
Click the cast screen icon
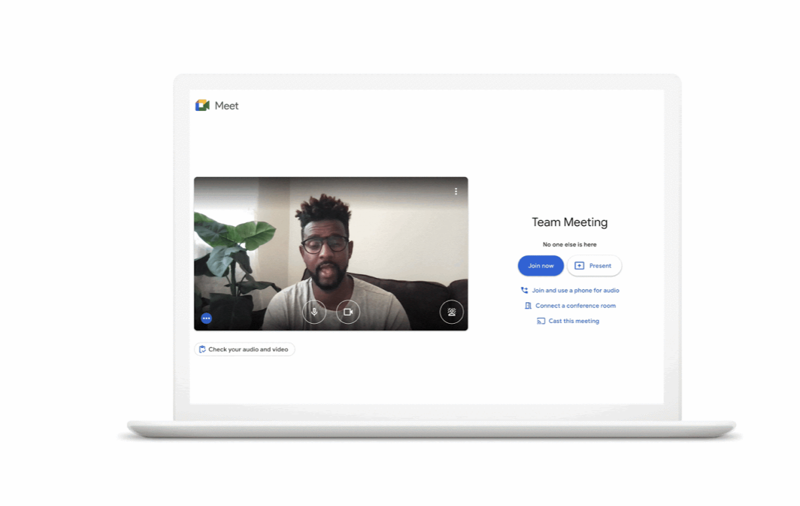541,321
